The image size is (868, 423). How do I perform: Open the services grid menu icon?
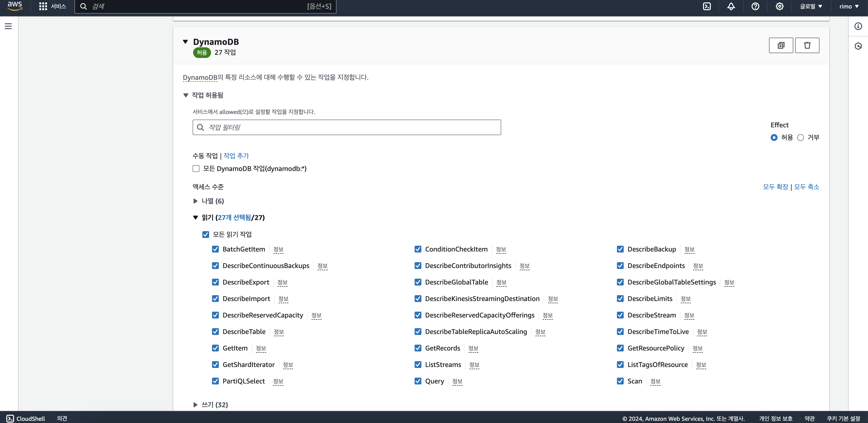coord(43,6)
